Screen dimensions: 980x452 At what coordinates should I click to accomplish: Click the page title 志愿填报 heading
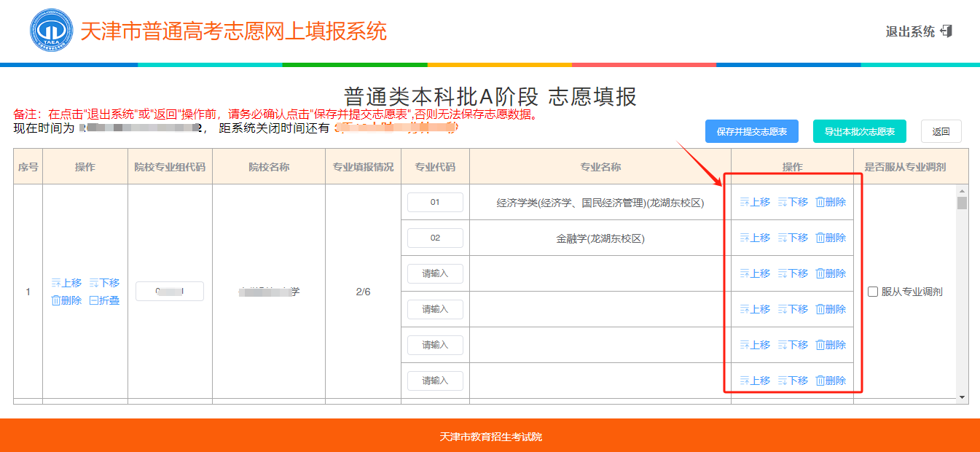[x=490, y=96]
